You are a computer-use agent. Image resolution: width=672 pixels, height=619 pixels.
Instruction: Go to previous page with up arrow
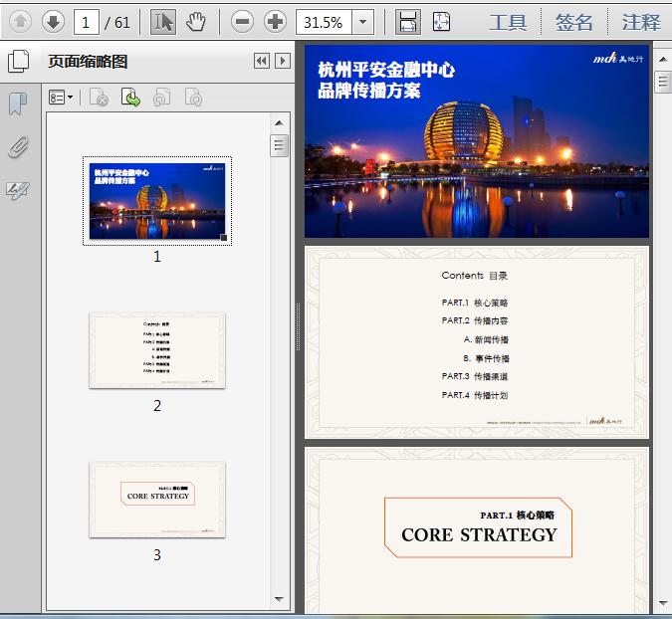(x=20, y=21)
